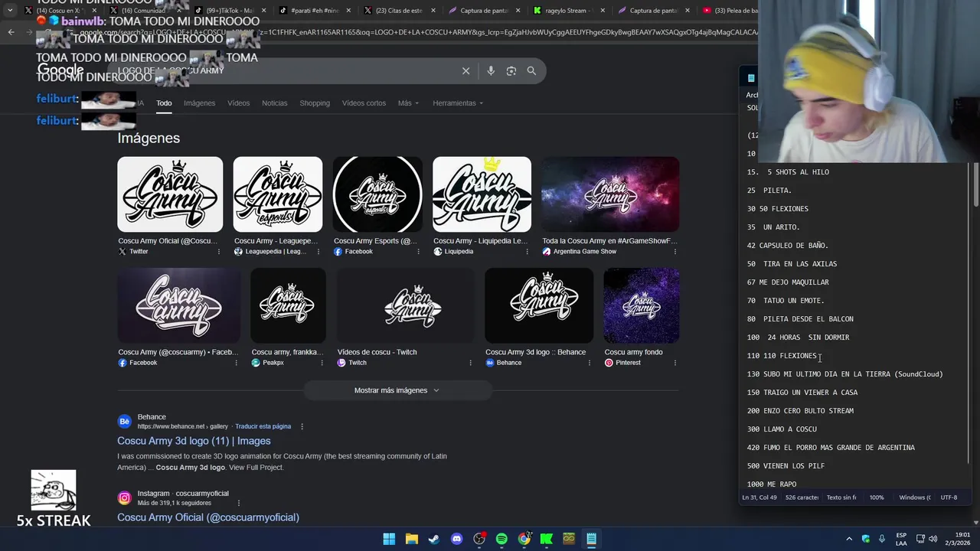Viewport: 980px width, 551px height.
Task: Open Vídeos de coscu - Twitch caption
Action: tap(377, 352)
